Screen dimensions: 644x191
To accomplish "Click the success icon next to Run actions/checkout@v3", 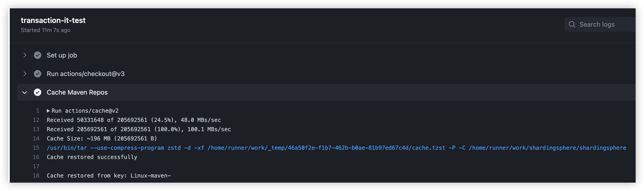I will [38, 74].
